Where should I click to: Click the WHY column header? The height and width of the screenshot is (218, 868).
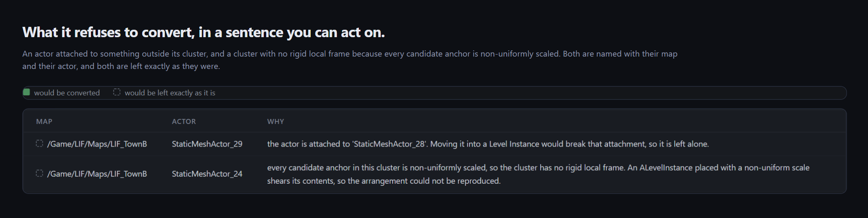tap(276, 121)
